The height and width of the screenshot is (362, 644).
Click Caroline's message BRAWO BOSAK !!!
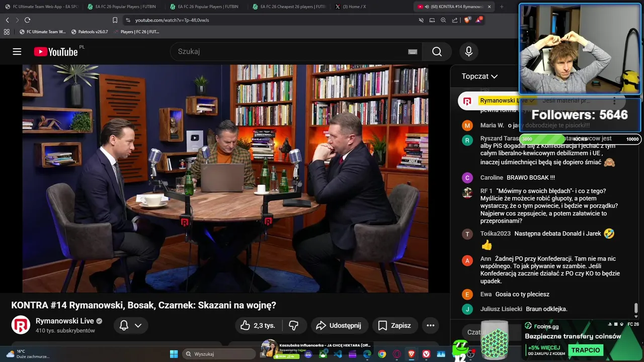(530, 177)
